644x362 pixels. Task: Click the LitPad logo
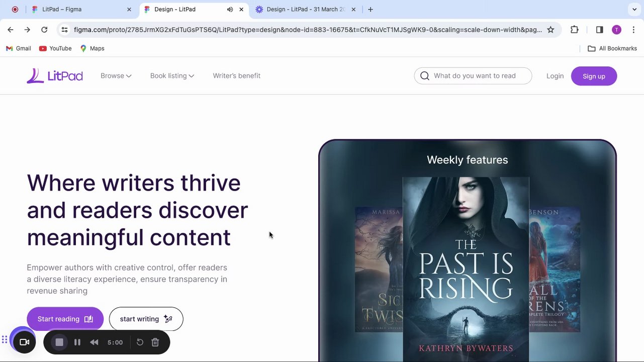pos(55,76)
